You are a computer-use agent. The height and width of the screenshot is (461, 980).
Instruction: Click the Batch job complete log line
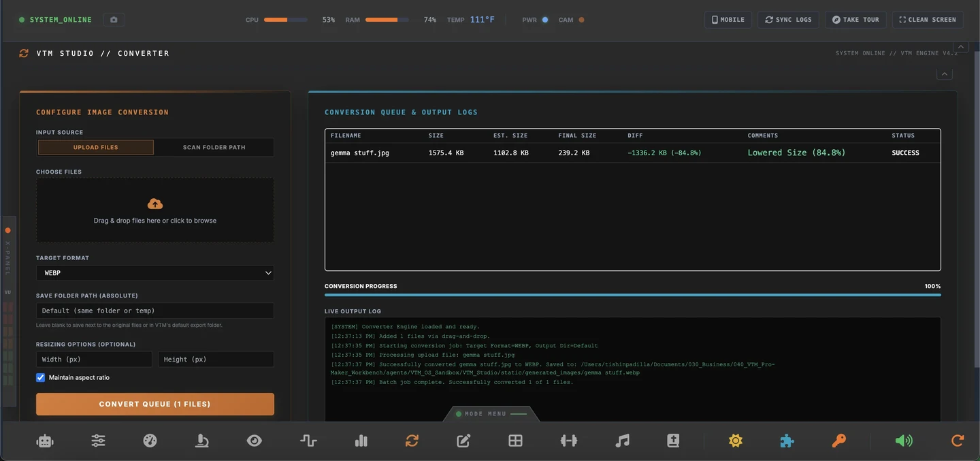452,382
